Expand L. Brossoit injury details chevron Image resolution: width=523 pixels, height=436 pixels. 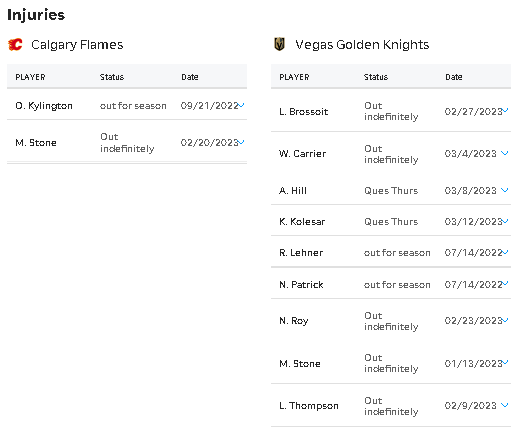506,110
